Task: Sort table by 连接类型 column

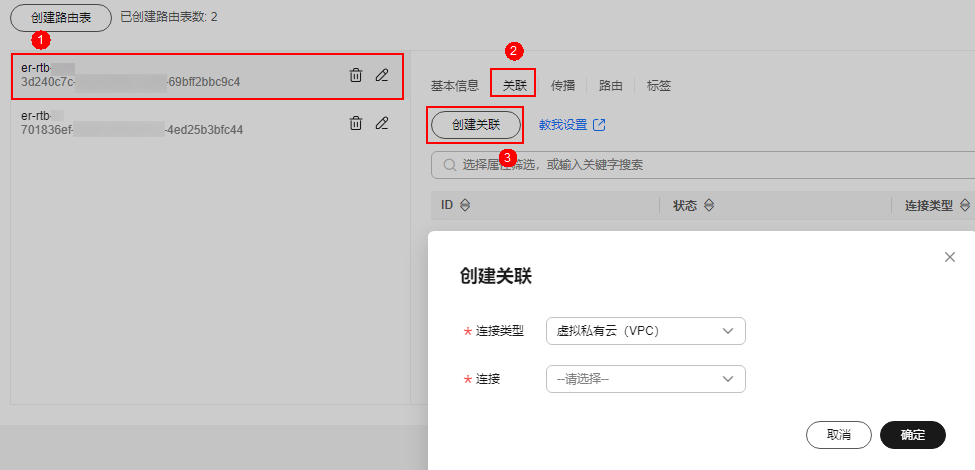Action: tap(964, 206)
